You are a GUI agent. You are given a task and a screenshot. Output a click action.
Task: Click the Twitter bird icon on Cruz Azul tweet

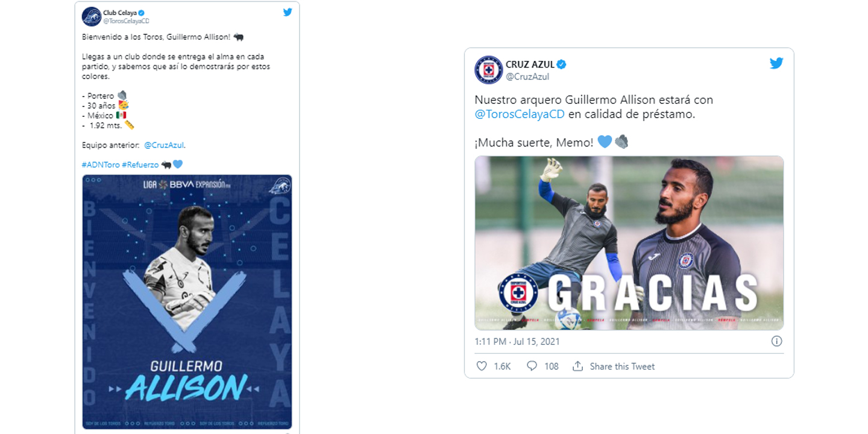click(776, 63)
